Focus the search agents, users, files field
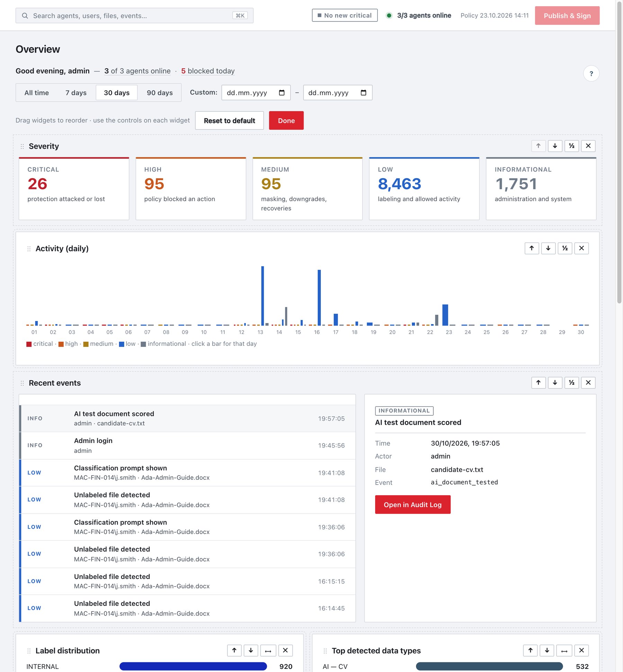This screenshot has height=672, width=623. 134,16
